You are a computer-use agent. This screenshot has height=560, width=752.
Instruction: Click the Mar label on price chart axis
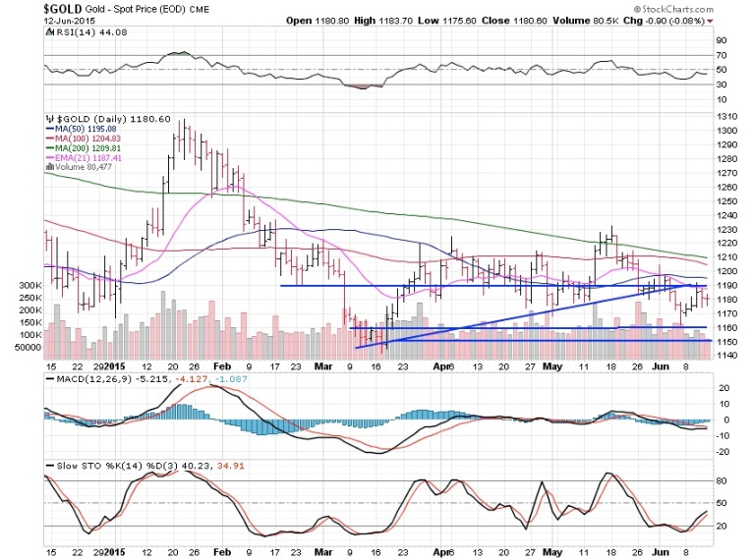coord(323,366)
